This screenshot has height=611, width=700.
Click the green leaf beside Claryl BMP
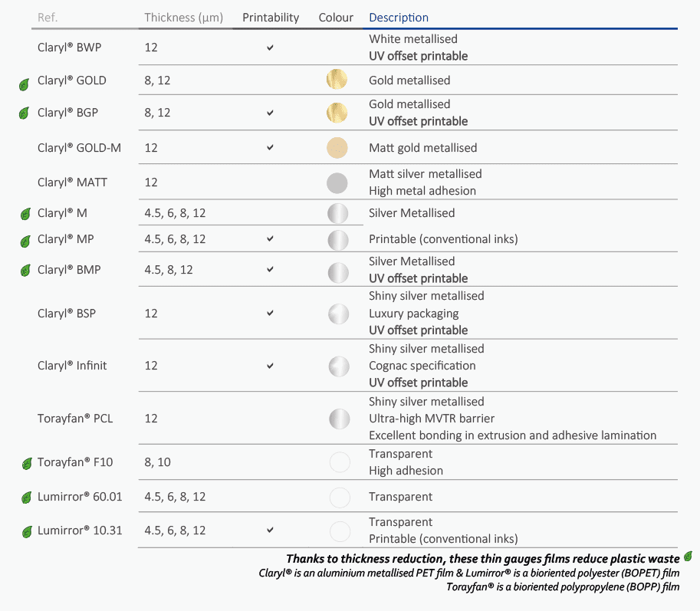click(25, 271)
